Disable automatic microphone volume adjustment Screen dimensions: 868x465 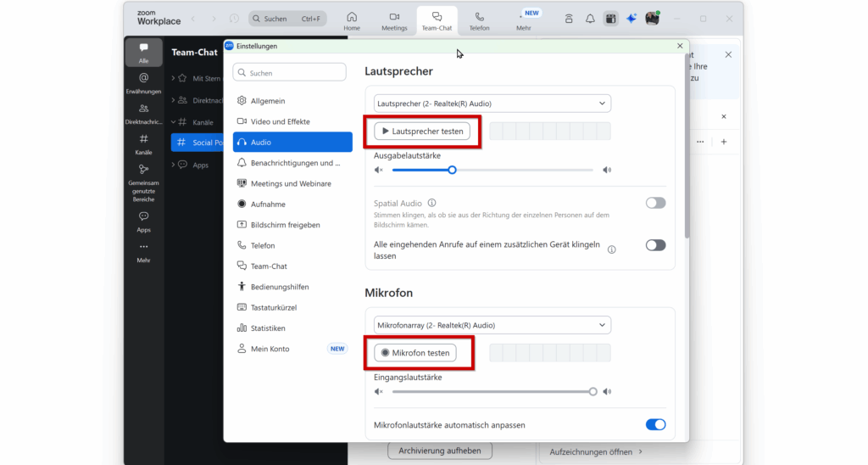(655, 424)
